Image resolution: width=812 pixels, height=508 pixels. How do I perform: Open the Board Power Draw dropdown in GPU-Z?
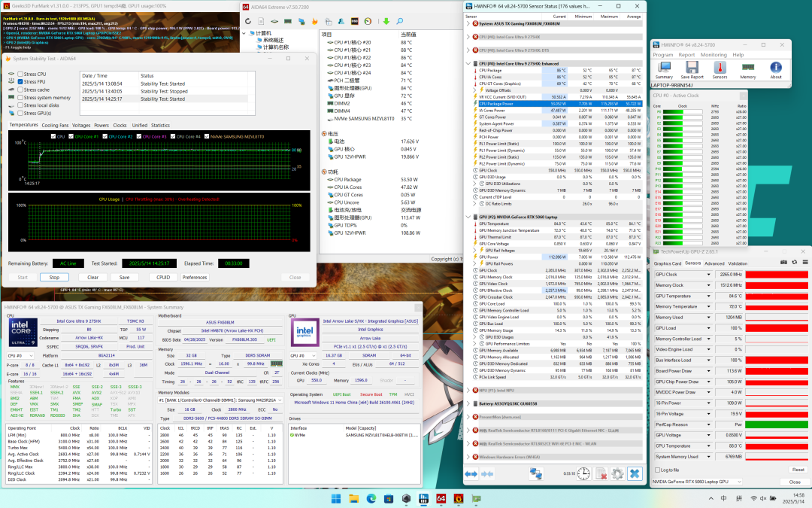coord(708,371)
